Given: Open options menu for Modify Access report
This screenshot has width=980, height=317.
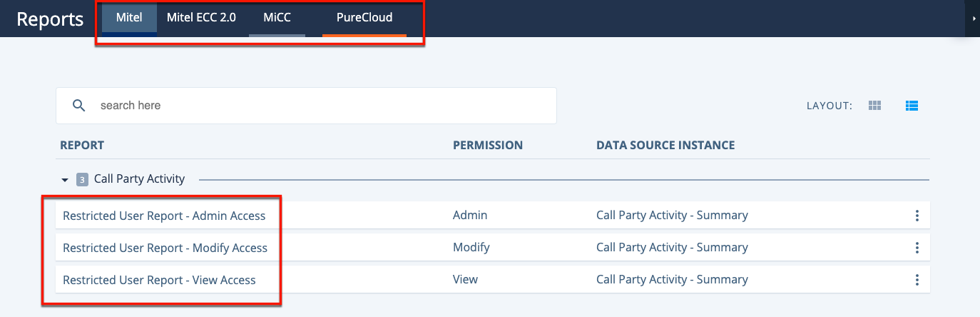Looking at the screenshot, I should coord(917,248).
